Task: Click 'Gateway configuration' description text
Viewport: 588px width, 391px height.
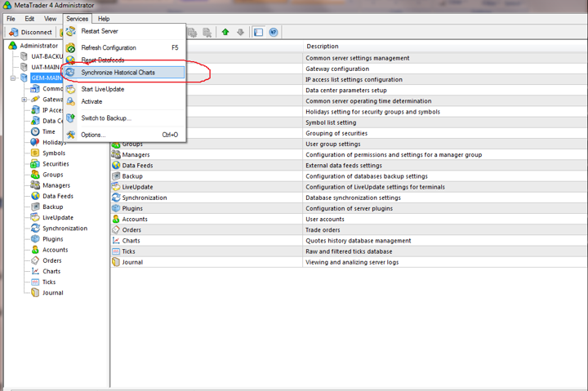Action: coord(337,69)
